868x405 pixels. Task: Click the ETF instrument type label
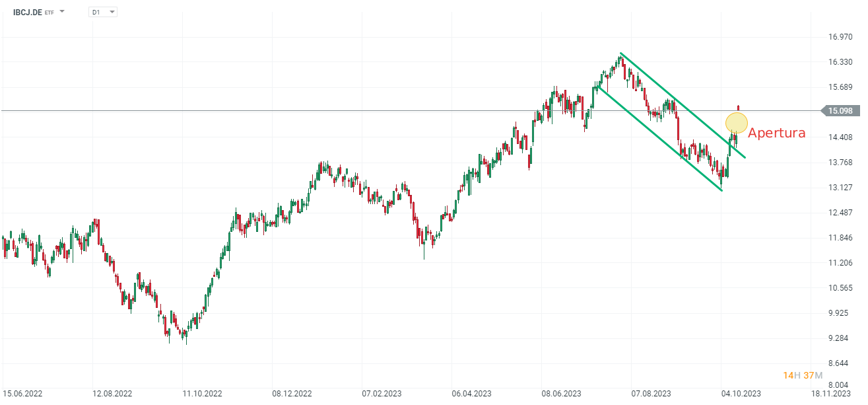click(x=50, y=13)
